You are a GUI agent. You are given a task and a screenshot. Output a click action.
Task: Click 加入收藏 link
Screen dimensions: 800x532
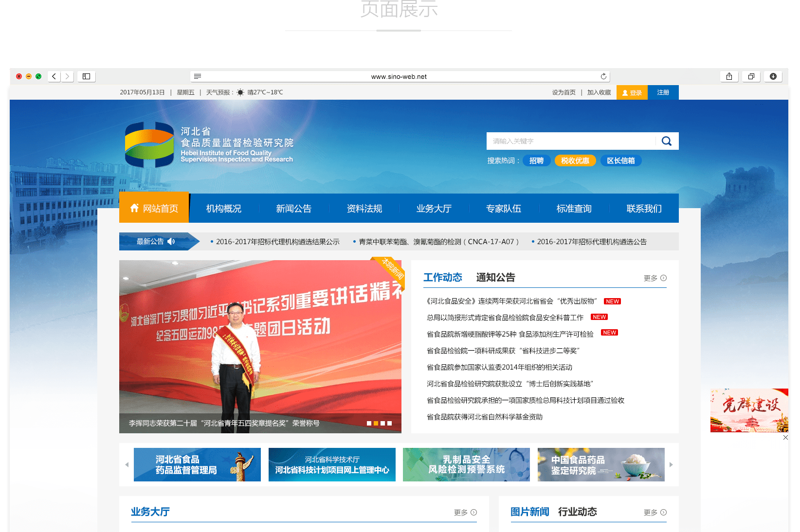click(599, 92)
